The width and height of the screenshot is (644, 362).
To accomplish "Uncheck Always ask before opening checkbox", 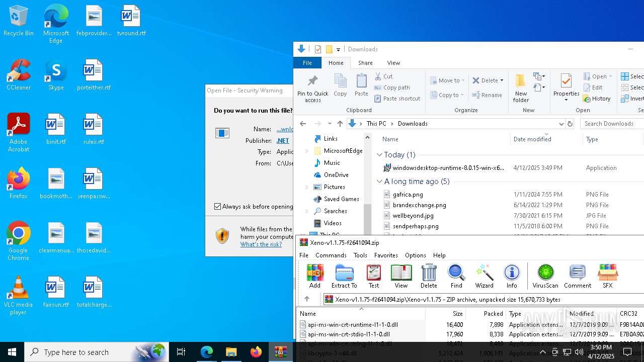I will click(x=218, y=207).
